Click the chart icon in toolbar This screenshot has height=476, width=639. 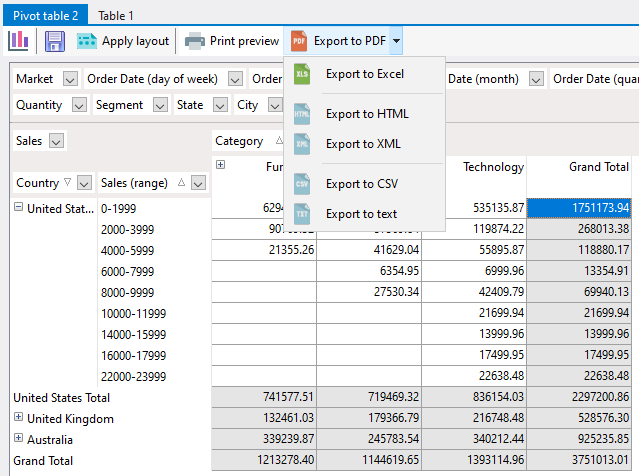point(19,41)
